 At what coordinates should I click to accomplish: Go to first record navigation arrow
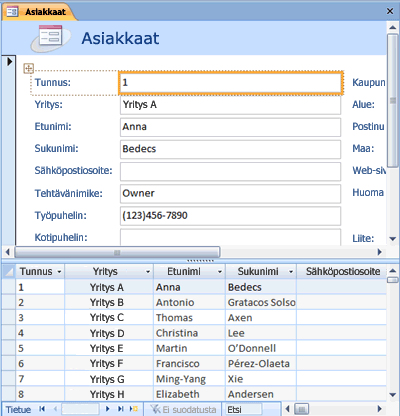pyautogui.click(x=42, y=409)
